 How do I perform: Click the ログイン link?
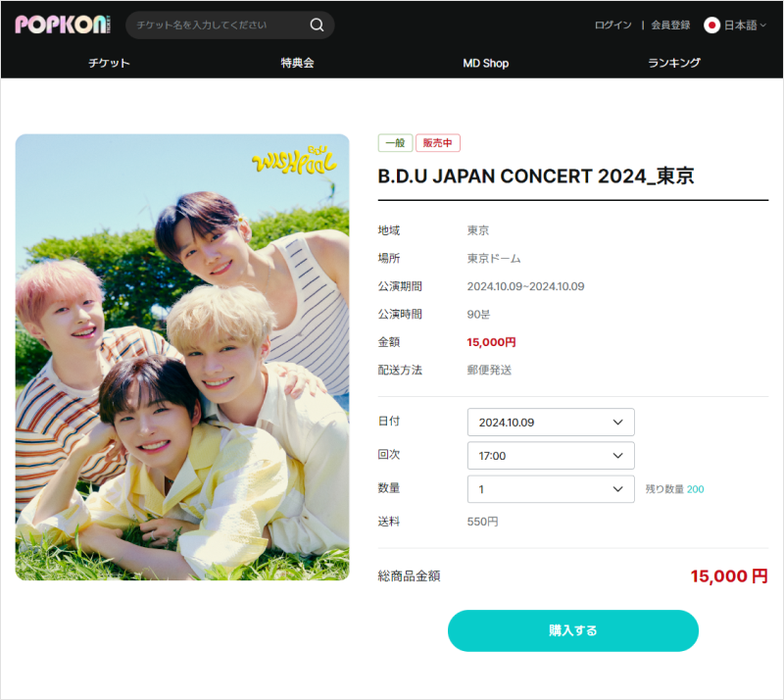[x=612, y=25]
